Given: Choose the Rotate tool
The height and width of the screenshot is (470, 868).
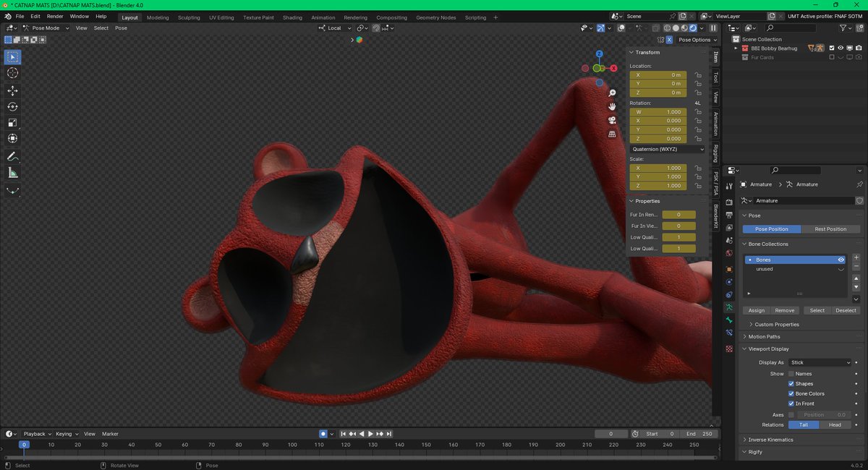Looking at the screenshot, I should click(12, 106).
